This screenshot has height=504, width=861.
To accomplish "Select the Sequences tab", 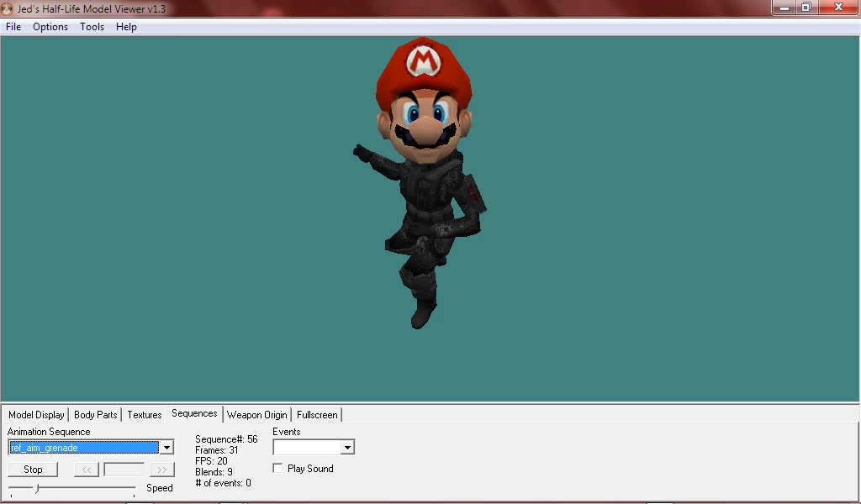I will click(194, 413).
